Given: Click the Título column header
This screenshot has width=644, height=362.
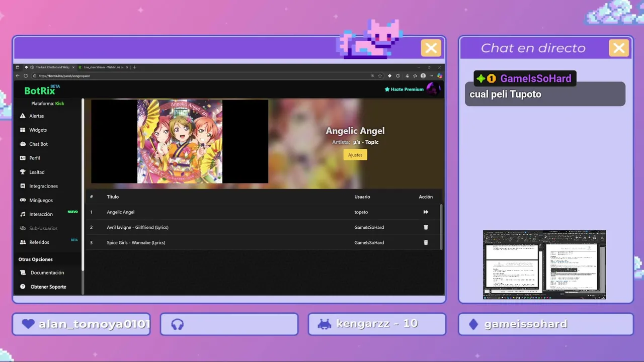Looking at the screenshot, I should click(113, 197).
